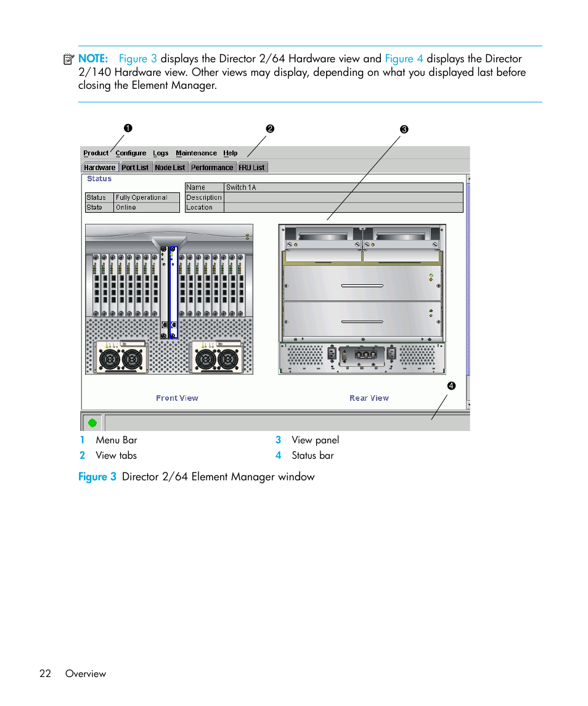
Task: Click the Location field row
Action: pos(324,207)
